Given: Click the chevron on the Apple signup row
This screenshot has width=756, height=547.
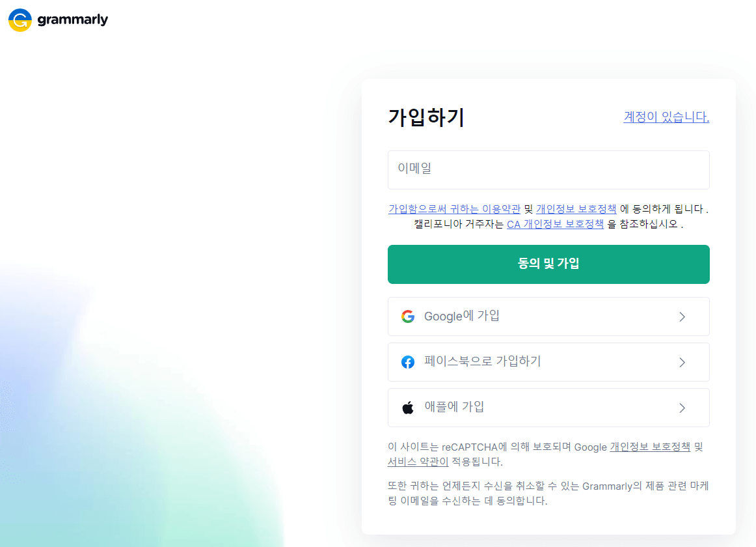Looking at the screenshot, I should click(682, 408).
